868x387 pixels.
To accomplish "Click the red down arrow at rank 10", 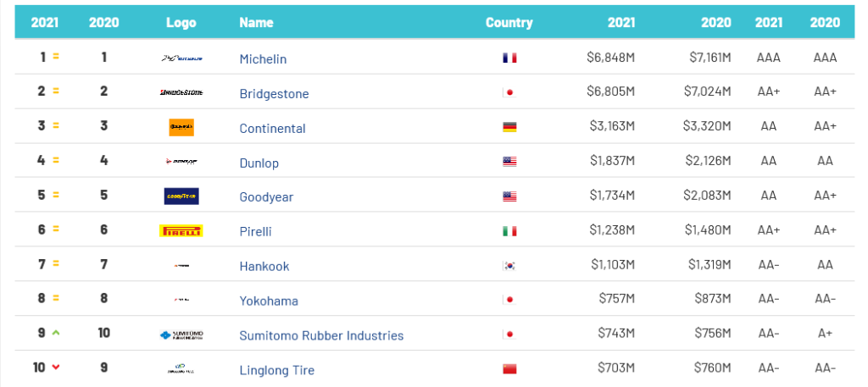I will coord(56,368).
